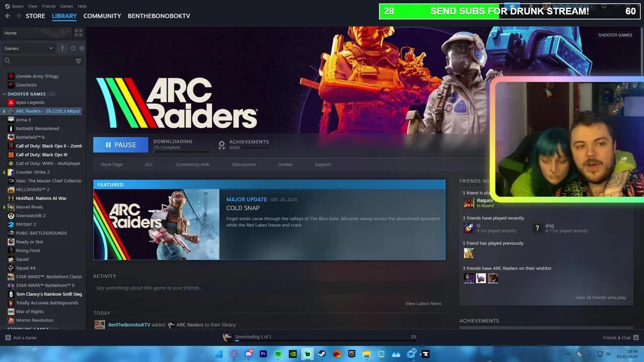Image resolution: width=644 pixels, height=362 pixels.
Task: Open the Support link
Action: point(323,164)
